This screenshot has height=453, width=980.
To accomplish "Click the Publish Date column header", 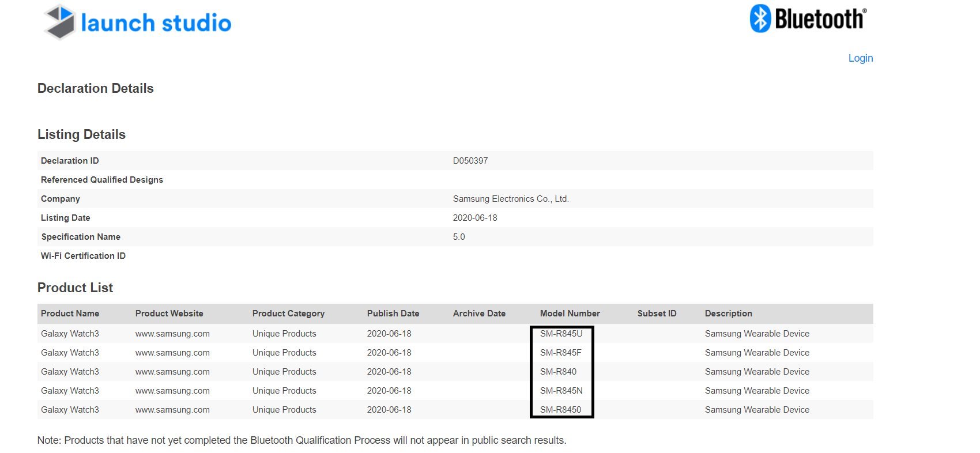I will tap(393, 314).
